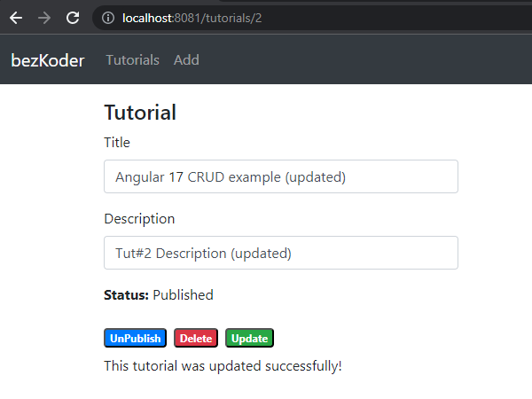View site information icon in address bar
The image size is (532, 399).
point(108,18)
